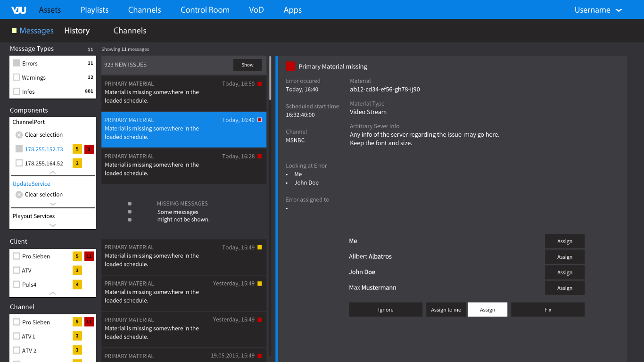Switch to the History tab
This screenshot has width=644, height=362.
77,31
